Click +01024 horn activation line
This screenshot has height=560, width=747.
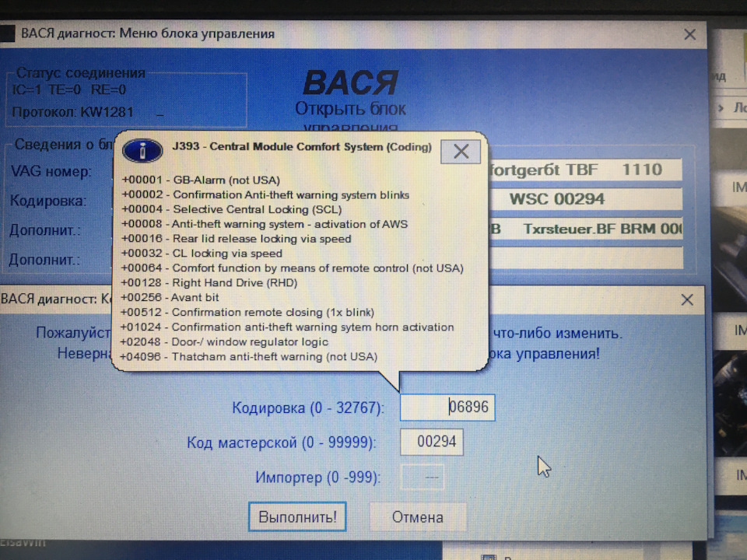[287, 327]
